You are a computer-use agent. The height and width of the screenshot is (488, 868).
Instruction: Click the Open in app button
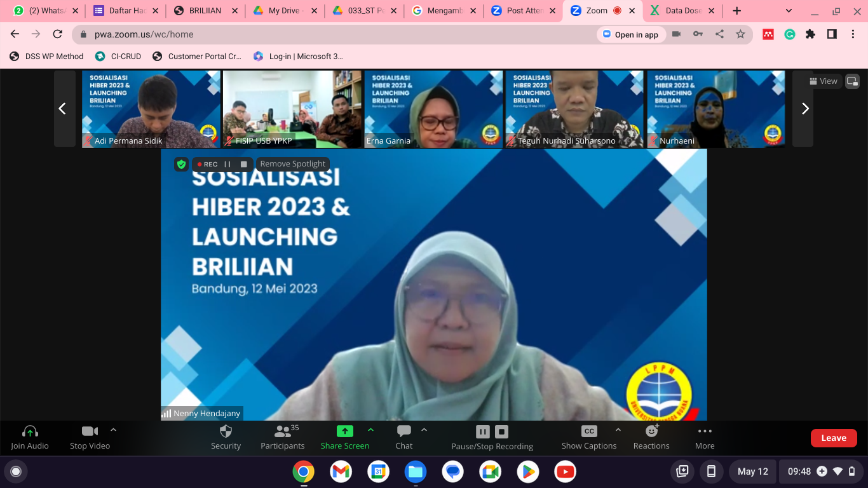pos(631,34)
